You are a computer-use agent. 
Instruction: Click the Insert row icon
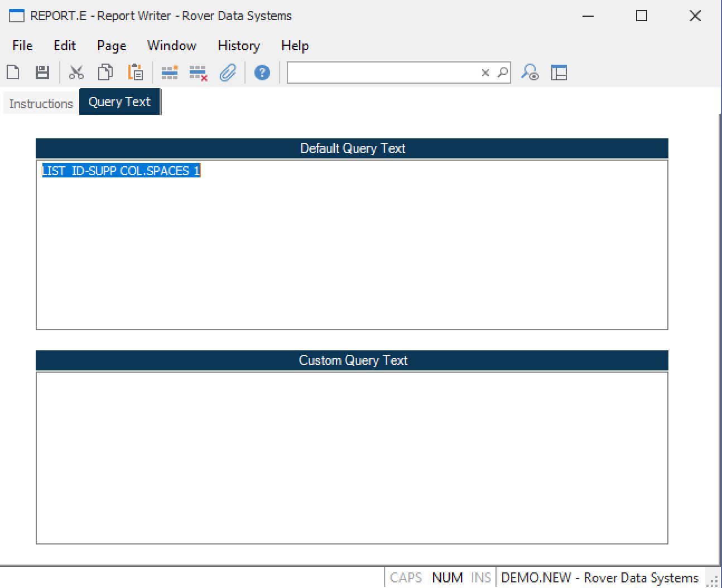(169, 73)
